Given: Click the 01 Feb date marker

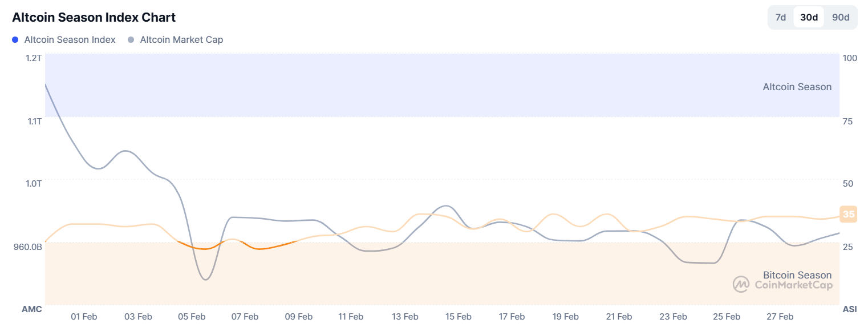Looking at the screenshot, I should coord(84,317).
